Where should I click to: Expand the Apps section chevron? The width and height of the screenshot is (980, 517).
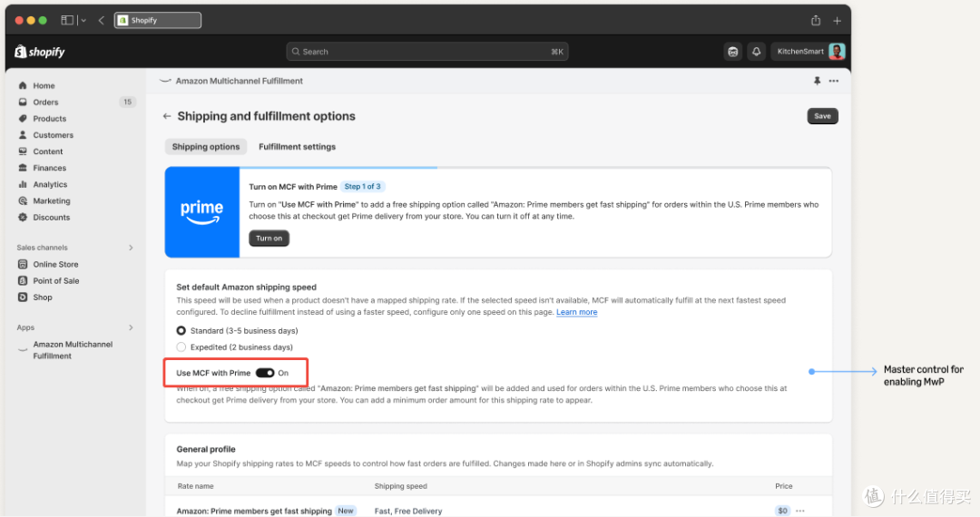[x=131, y=327]
